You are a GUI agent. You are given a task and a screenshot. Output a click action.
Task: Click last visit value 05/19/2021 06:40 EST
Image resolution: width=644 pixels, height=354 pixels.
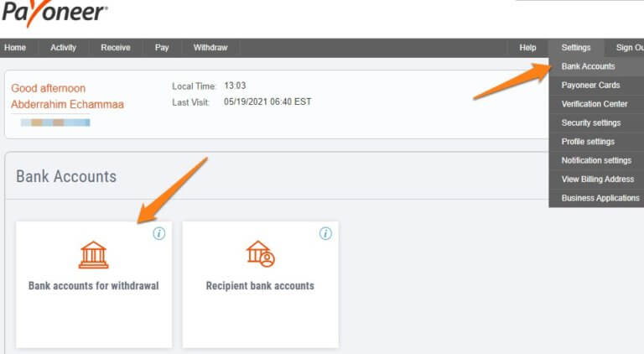(x=267, y=102)
